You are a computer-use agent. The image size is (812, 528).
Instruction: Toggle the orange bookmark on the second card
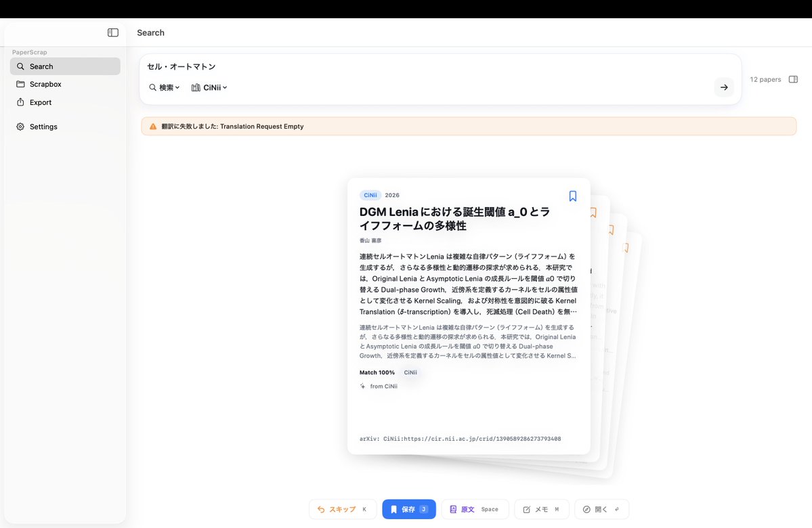594,213
